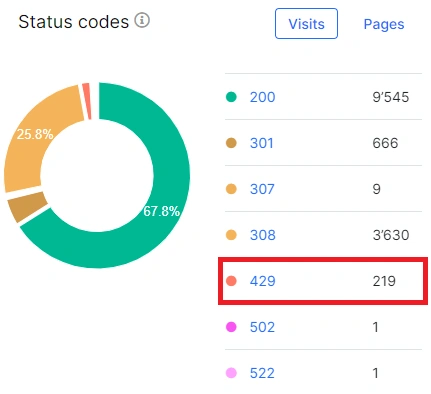Select the Visits tab
The width and height of the screenshot is (431, 394).
[x=306, y=24]
